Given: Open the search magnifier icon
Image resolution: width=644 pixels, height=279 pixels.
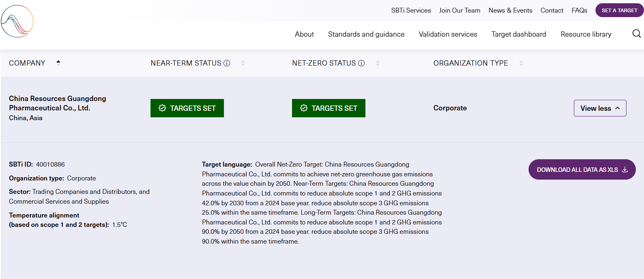Looking at the screenshot, I should point(636,34).
